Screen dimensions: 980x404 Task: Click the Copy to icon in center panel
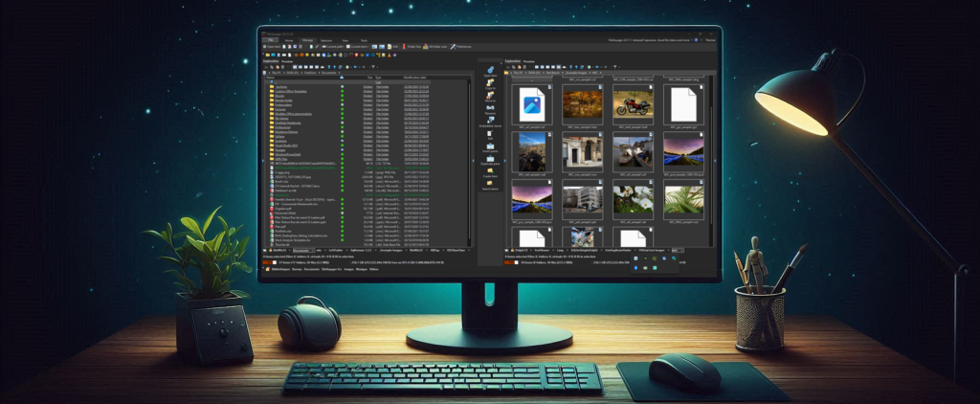pyautogui.click(x=490, y=82)
